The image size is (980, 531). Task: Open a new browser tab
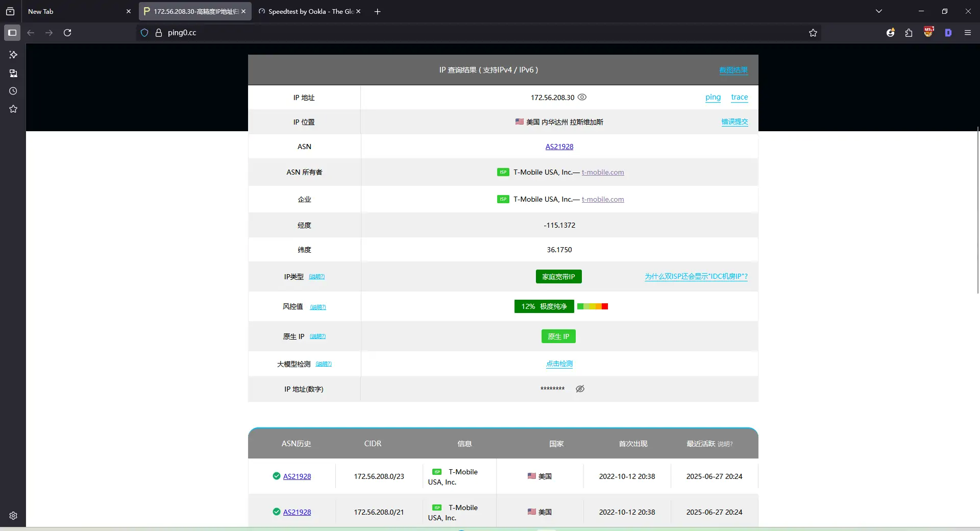378,11
